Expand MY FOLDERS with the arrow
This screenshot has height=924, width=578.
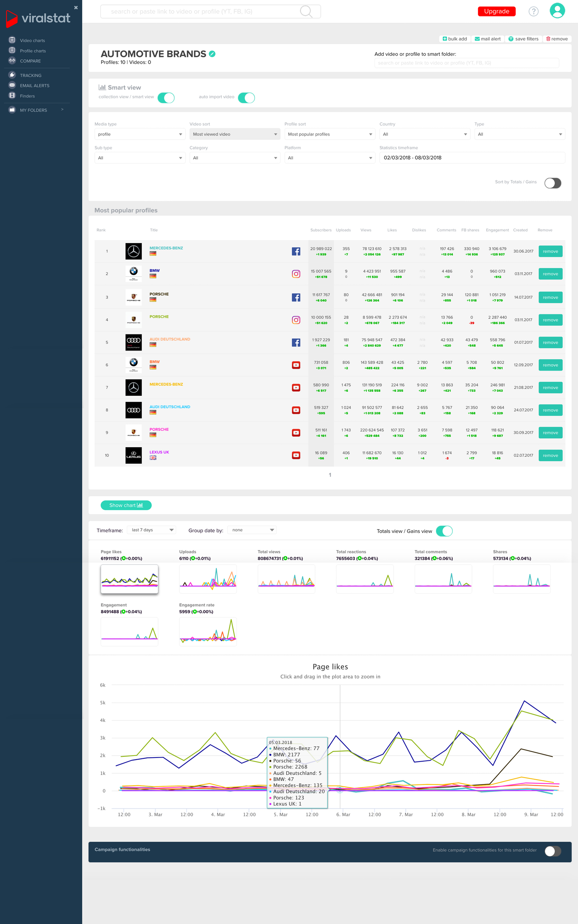[x=62, y=109]
